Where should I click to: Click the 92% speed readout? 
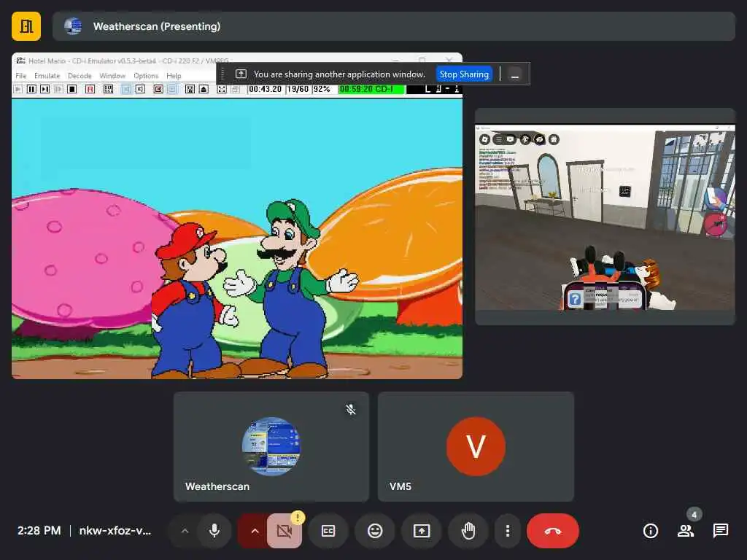pyautogui.click(x=322, y=89)
